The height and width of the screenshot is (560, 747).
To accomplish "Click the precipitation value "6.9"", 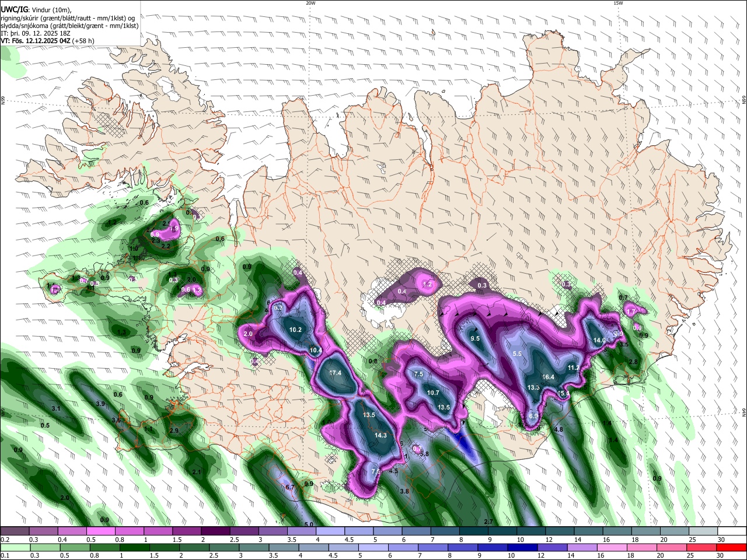I will (x=533, y=416).
